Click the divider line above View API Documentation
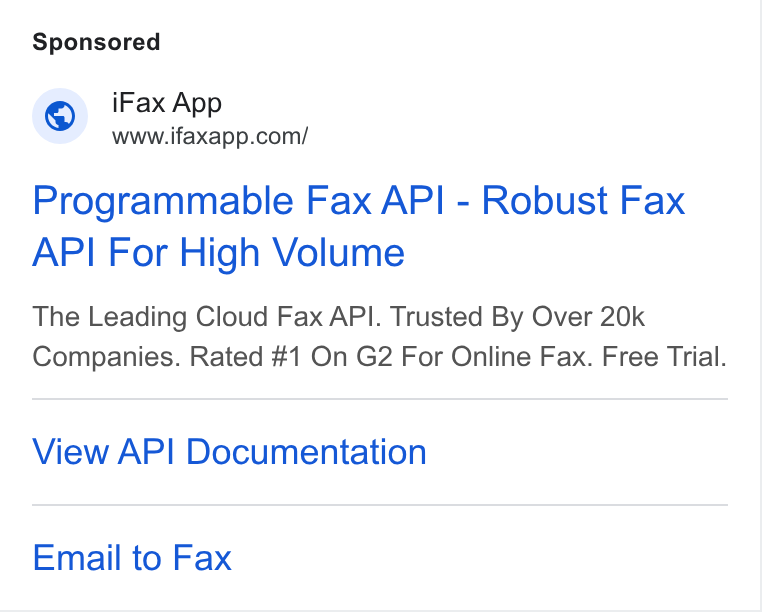Viewport: 762px width, 612px height. tap(380, 399)
